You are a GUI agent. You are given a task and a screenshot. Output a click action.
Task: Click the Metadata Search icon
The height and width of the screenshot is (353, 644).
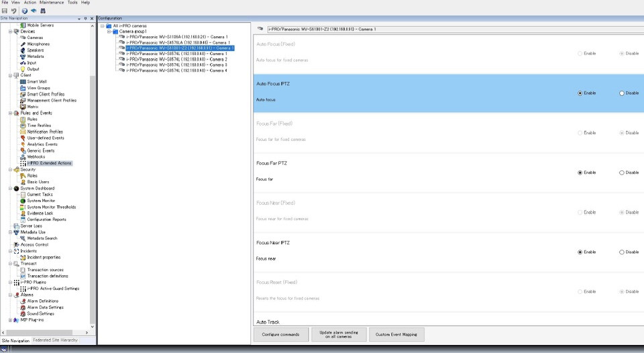pyautogui.click(x=23, y=238)
